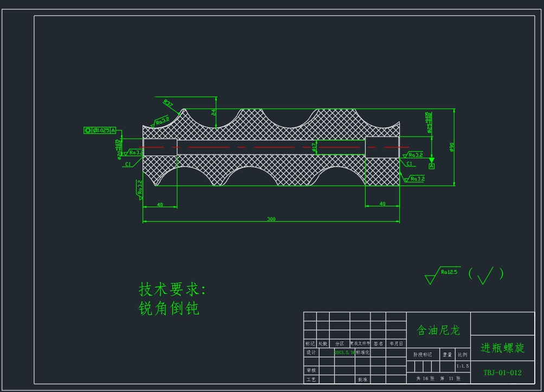Click the slanted Ra3.2 beside R37
This screenshot has height=392, width=544.
(x=161, y=121)
